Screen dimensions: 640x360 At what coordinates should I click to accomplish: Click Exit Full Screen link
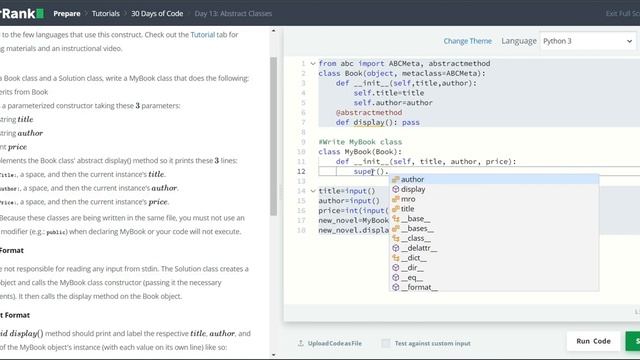pyautogui.click(x=622, y=13)
